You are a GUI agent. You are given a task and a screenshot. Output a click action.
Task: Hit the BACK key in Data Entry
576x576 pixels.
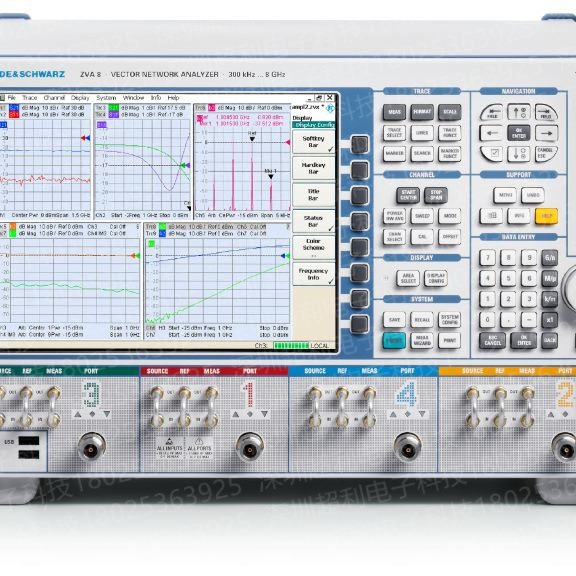(550, 341)
